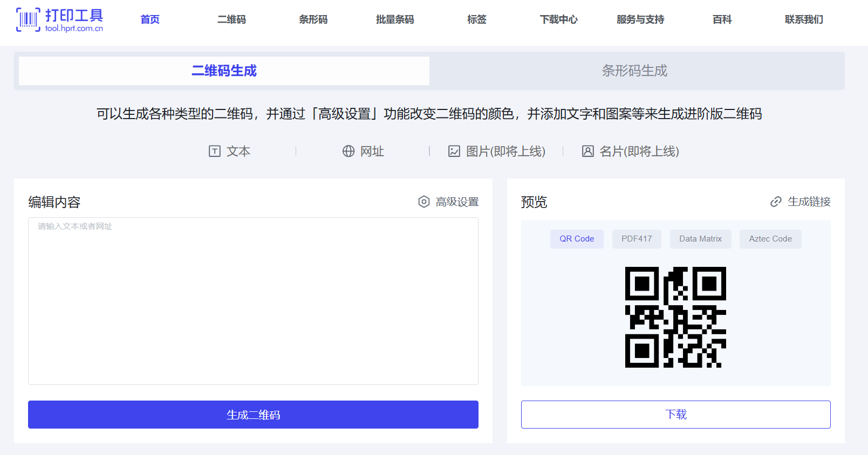Click the 生成链接 text link
868x455 pixels.
[809, 202]
